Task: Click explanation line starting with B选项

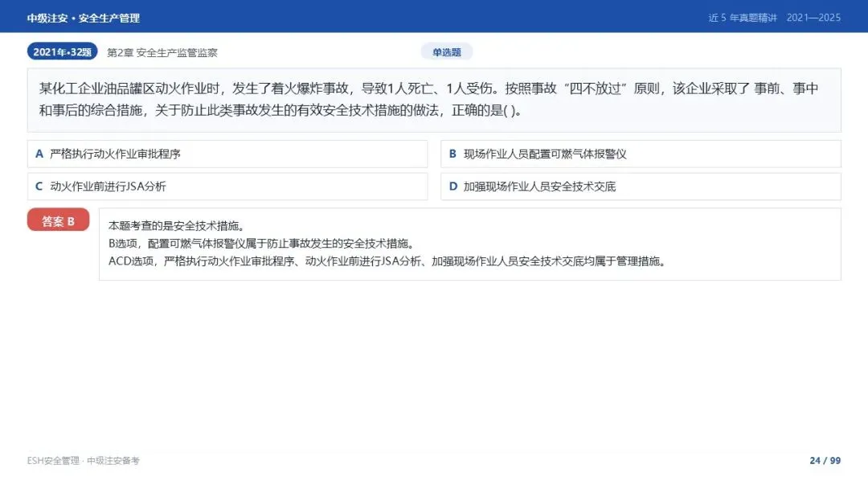Action: [x=261, y=244]
